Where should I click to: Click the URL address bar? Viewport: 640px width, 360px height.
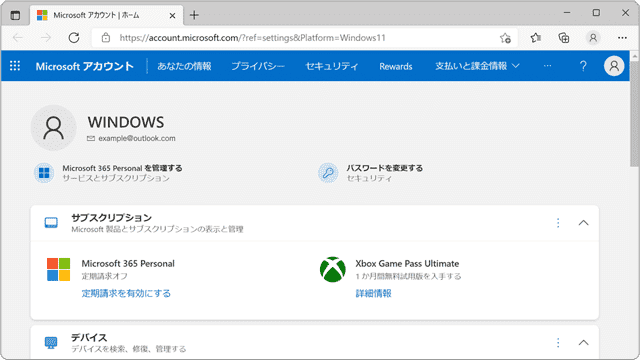pos(304,38)
